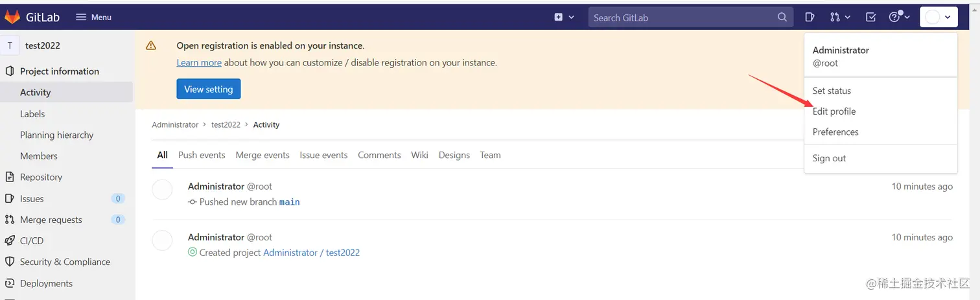Click the Merge requests count badge 0
Screen dimensions: 980x300
(x=118, y=220)
